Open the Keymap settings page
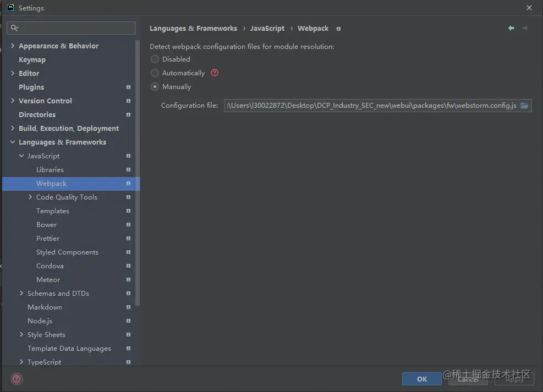The height and width of the screenshot is (392, 543). coord(32,60)
